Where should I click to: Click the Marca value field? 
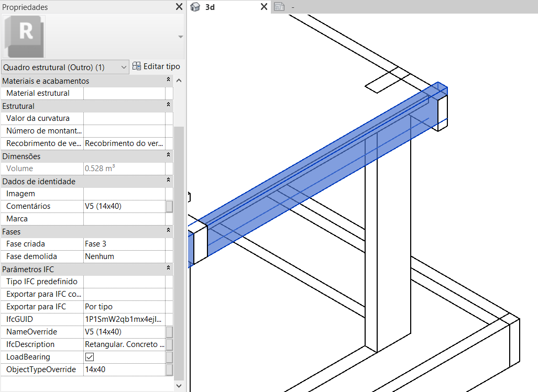124,219
